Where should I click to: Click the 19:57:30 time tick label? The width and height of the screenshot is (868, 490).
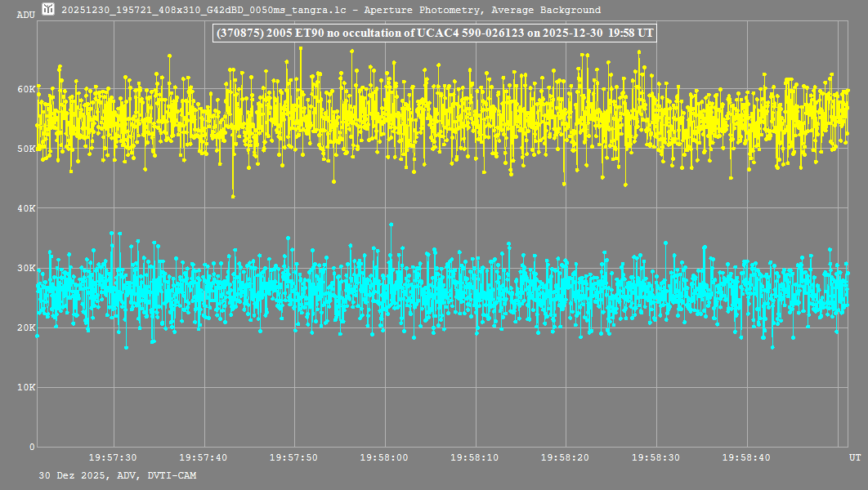pyautogui.click(x=113, y=458)
